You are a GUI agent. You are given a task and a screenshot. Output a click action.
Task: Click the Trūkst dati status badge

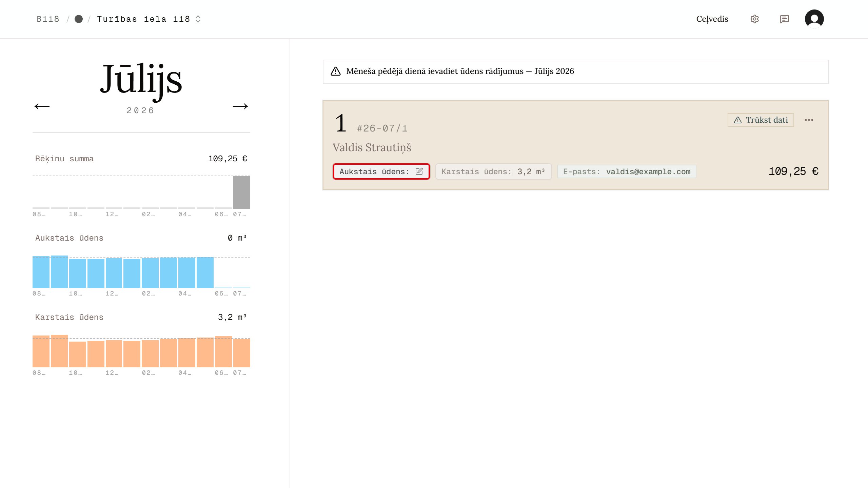761,120
